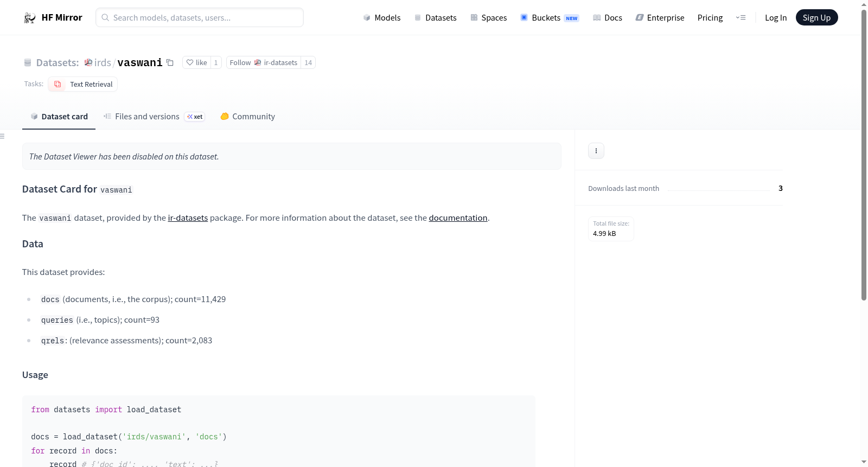Screen dimensions: 868x467
Task: Click the Docs book icon
Action: [597, 18]
